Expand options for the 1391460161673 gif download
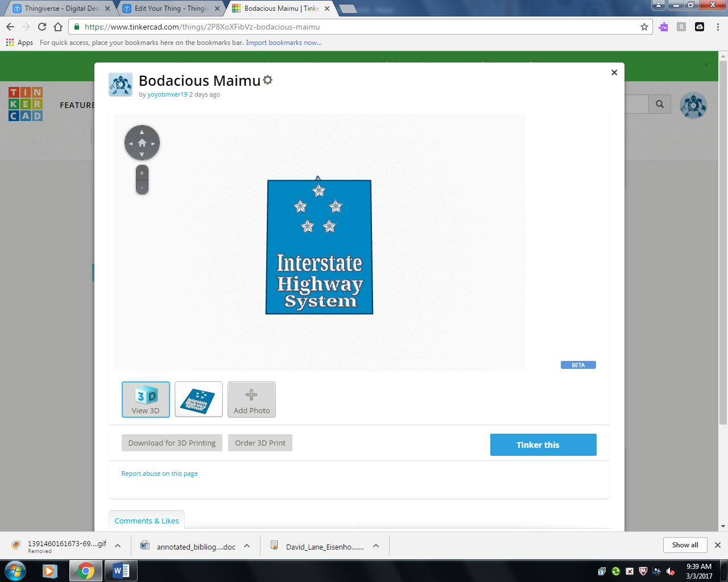The image size is (728, 582). tap(118, 546)
